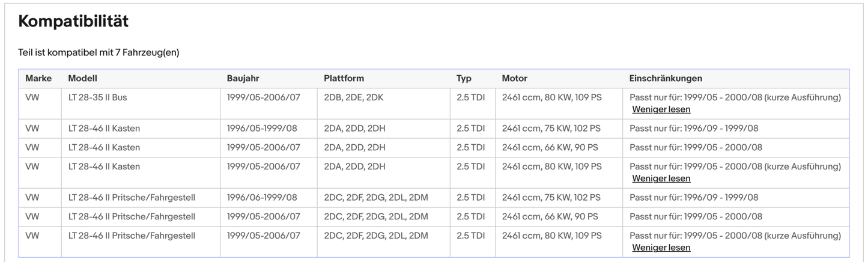Viewport: 868px width, 262px height.
Task: Select the Baujahr cell 1996/05-1999/08
Action: click(262, 129)
